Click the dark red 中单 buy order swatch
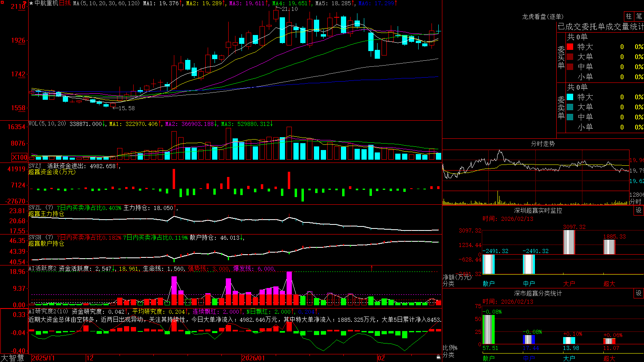 point(570,67)
